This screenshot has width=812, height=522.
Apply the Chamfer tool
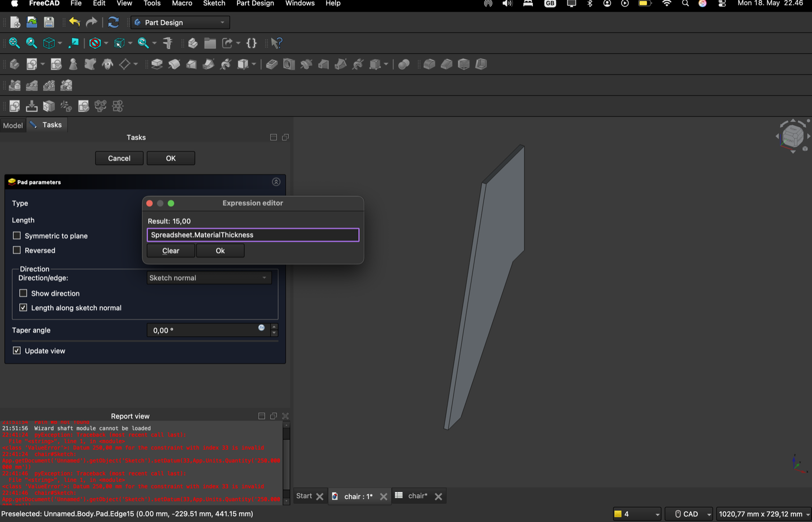click(447, 64)
